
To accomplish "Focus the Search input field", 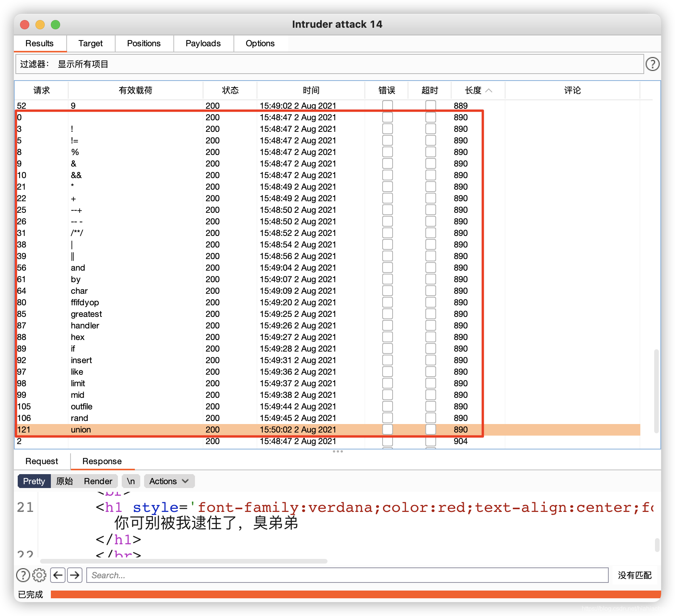I will 348,575.
